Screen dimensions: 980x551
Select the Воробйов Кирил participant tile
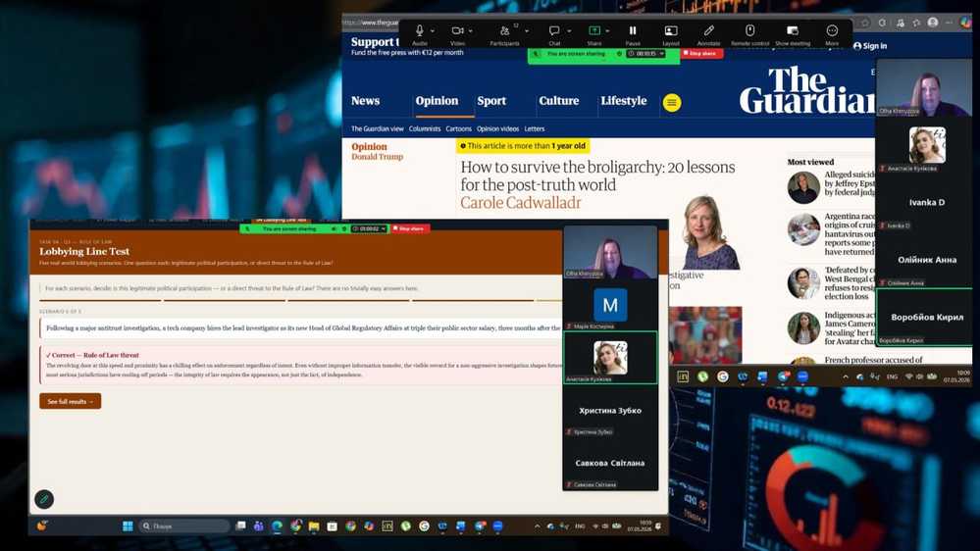926,317
